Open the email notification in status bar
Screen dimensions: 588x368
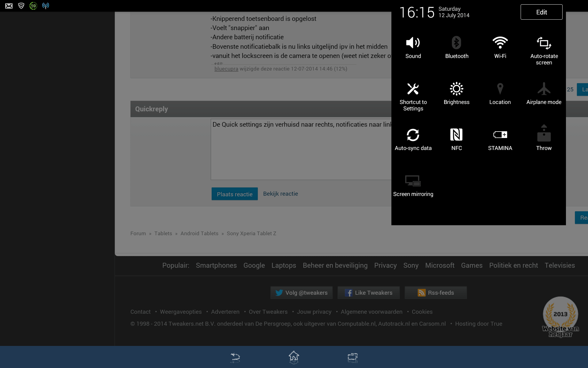click(x=9, y=6)
